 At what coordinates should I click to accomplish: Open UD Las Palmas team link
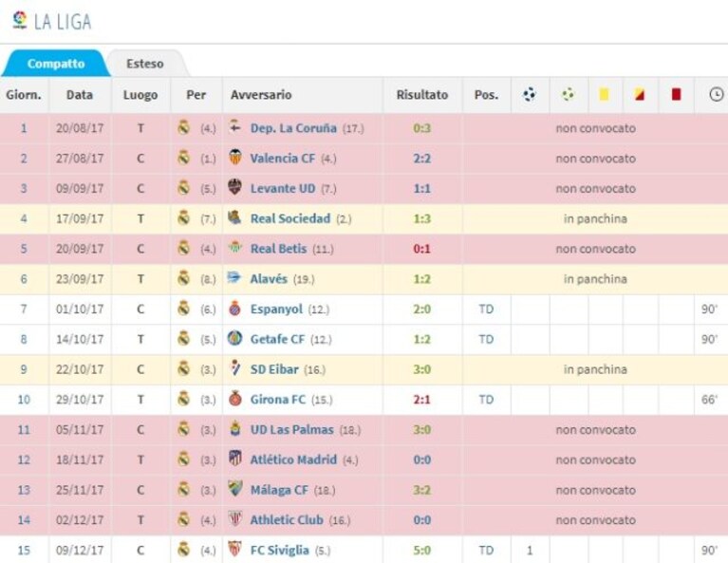click(292, 430)
